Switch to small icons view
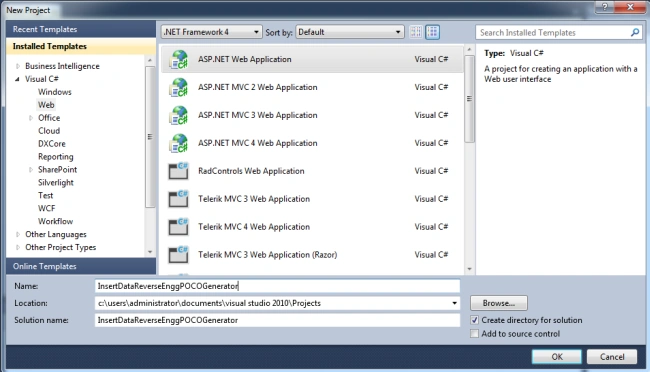This screenshot has height=372, width=650. pos(416,32)
